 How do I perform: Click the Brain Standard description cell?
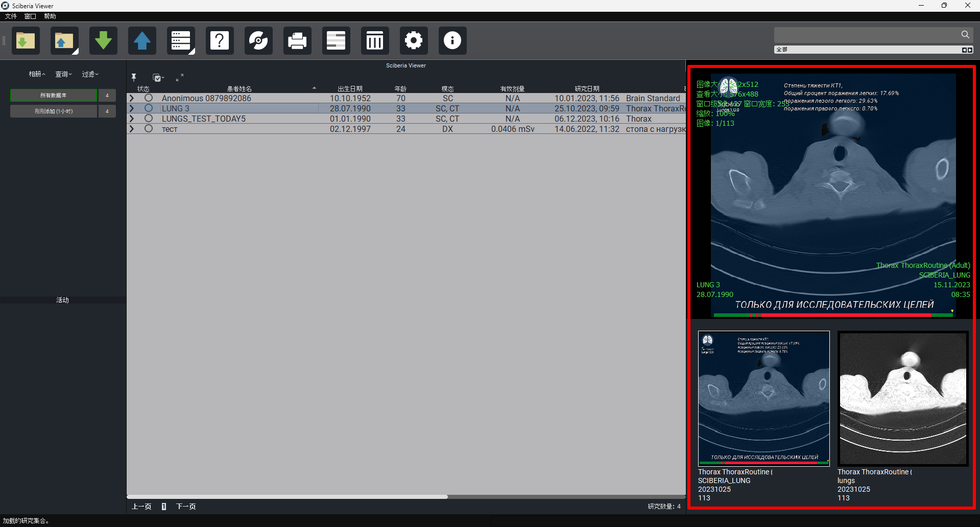pyautogui.click(x=653, y=98)
